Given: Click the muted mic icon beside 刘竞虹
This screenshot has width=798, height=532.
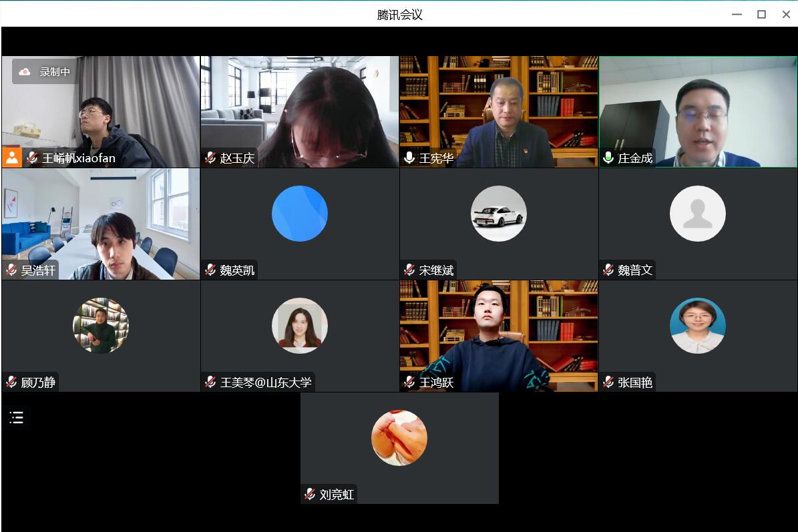Looking at the screenshot, I should [x=310, y=495].
